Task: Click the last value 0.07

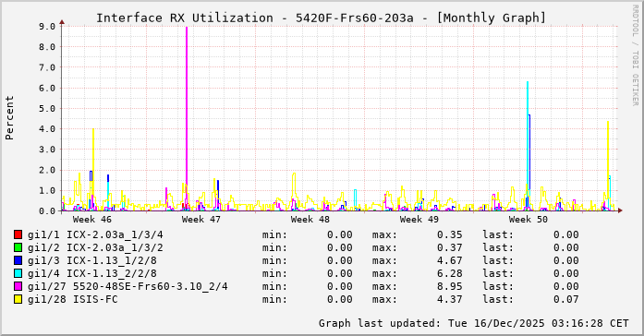Action: [566, 299]
